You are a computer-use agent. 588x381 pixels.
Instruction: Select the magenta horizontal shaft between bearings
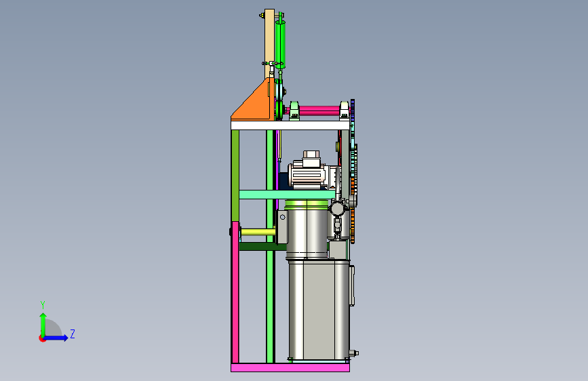coord(319,111)
